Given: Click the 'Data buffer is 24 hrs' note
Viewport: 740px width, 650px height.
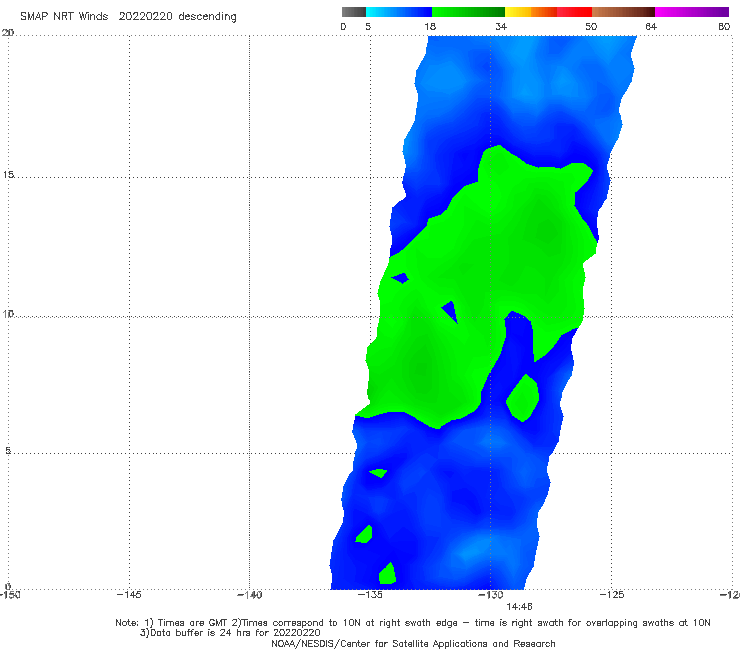Looking at the screenshot, I should 230,633.
